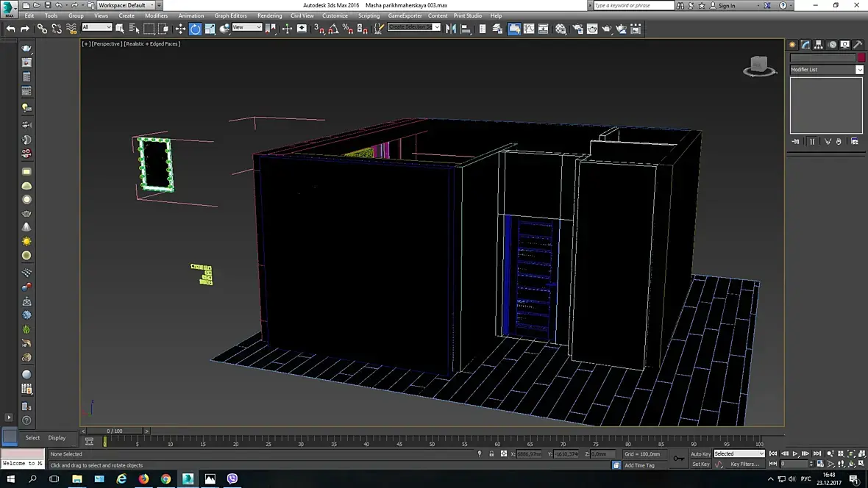
Task: Activate the Select and Rotate tool
Action: coord(195,29)
